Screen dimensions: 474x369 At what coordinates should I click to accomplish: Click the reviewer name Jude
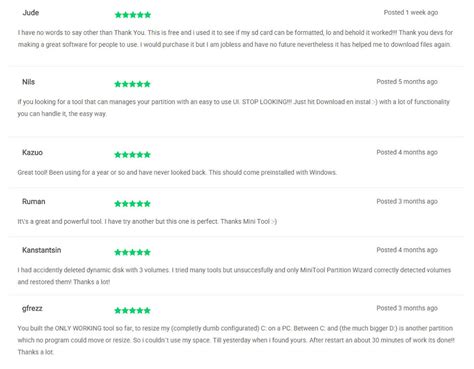pyautogui.click(x=31, y=13)
